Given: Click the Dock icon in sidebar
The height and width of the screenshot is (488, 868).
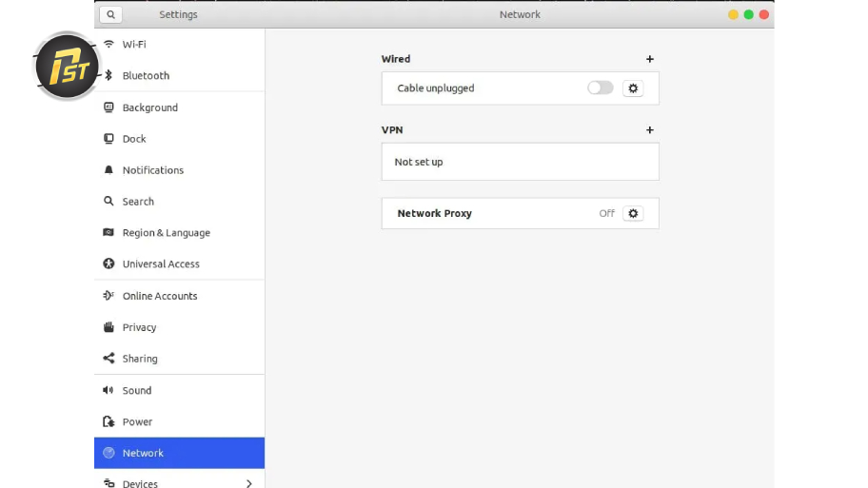Looking at the screenshot, I should pos(108,138).
